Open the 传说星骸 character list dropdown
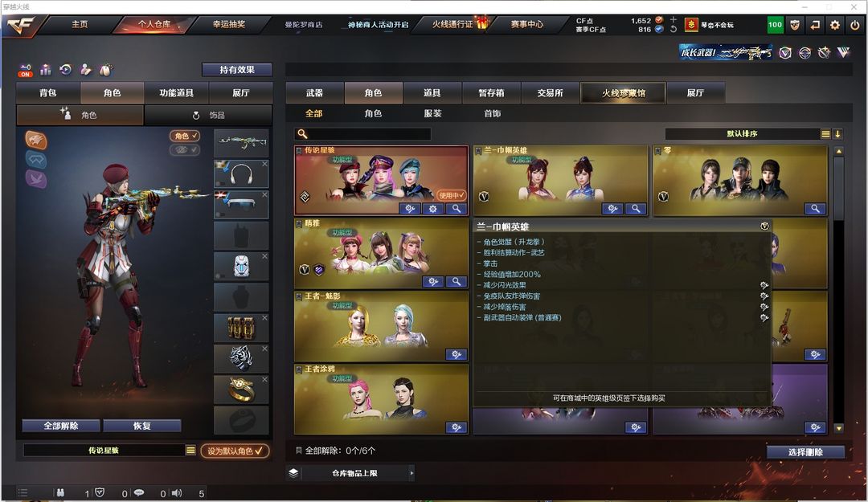The image size is (868, 502). [x=190, y=451]
